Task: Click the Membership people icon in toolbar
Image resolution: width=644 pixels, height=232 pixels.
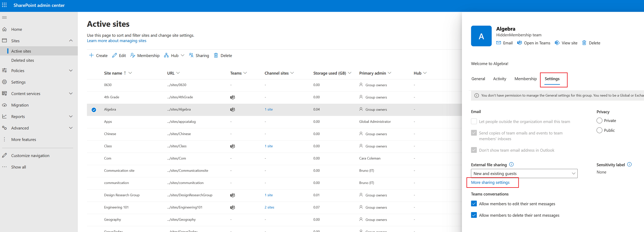Action: pos(133,55)
